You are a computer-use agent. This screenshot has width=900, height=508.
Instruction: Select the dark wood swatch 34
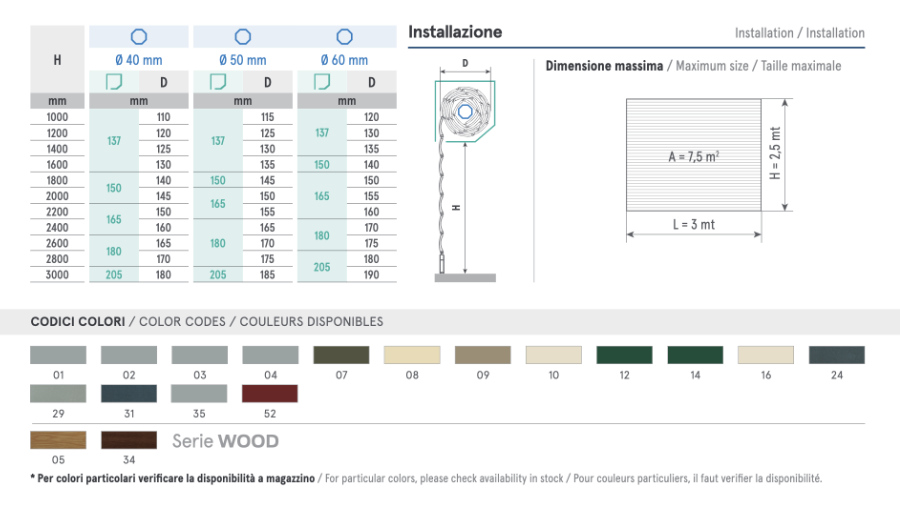coord(129,440)
